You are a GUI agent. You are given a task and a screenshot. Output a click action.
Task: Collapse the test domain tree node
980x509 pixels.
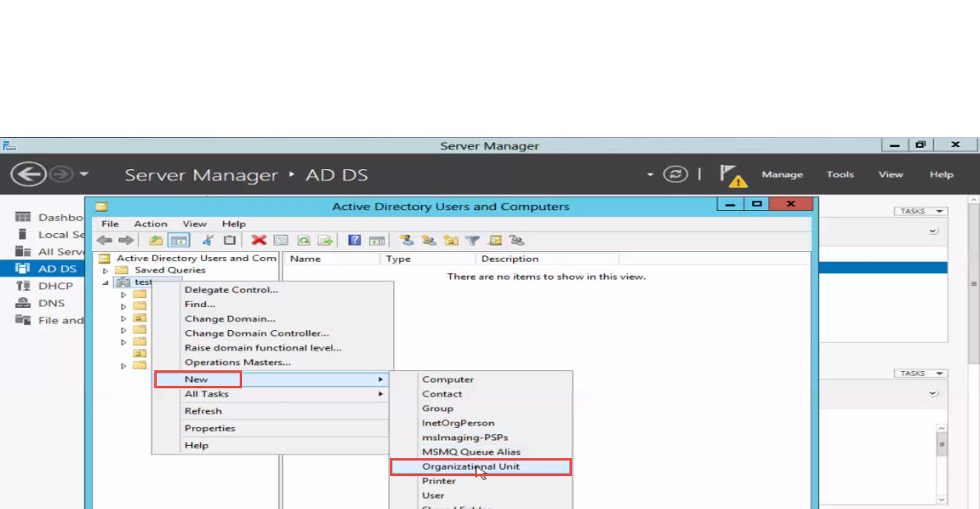coord(106,282)
